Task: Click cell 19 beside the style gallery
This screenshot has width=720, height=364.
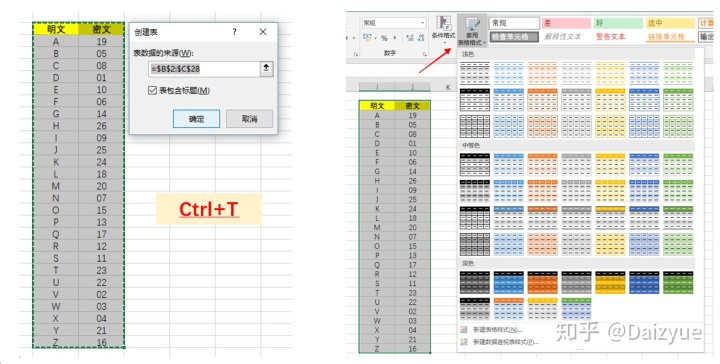Action: coord(412,116)
